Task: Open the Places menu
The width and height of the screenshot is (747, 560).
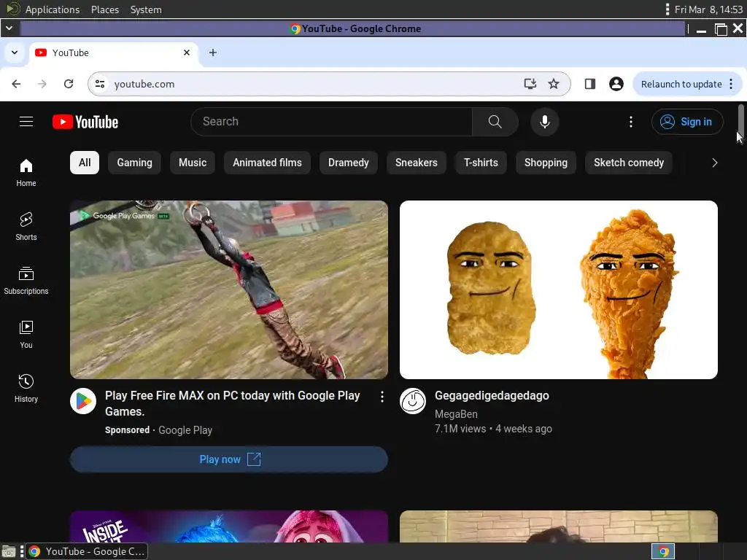Action: (x=105, y=9)
